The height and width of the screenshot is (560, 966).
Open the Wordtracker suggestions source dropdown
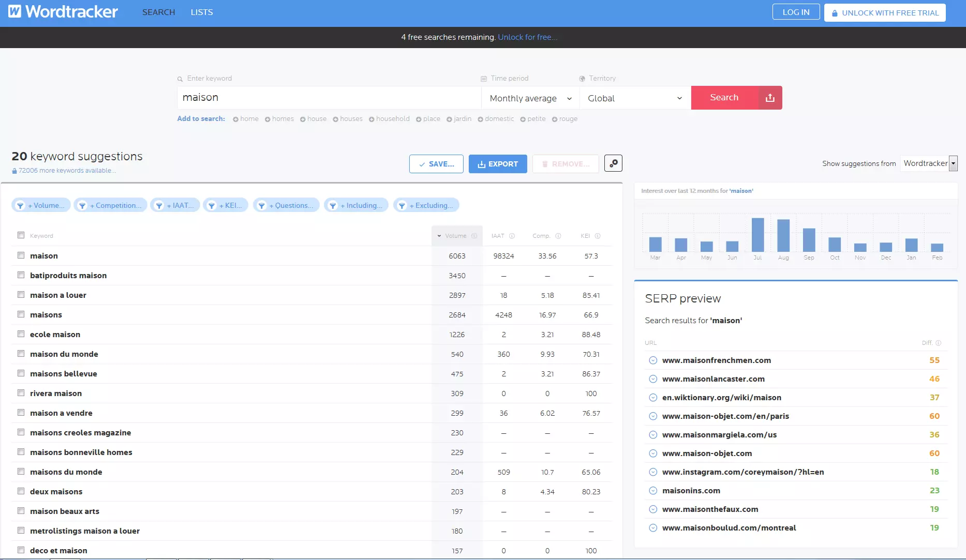[x=929, y=163]
